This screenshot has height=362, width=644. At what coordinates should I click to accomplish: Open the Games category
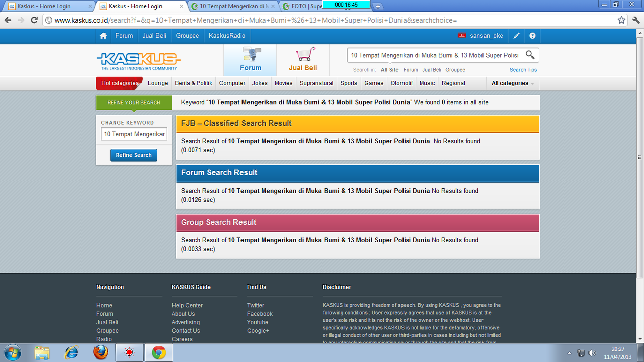point(374,83)
